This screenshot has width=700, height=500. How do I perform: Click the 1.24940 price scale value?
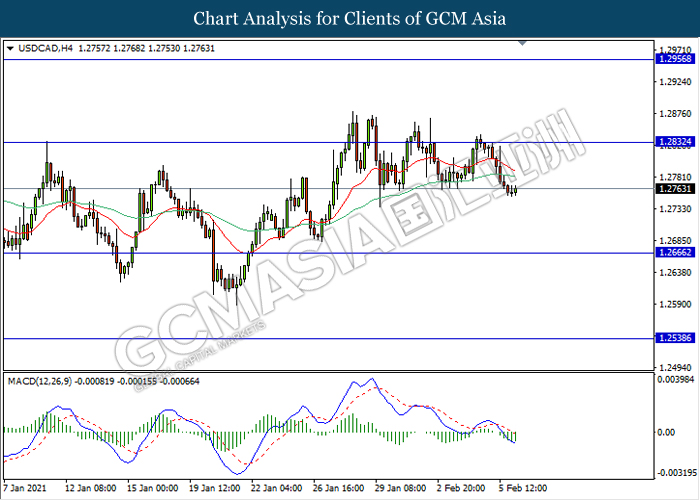[x=675, y=368]
